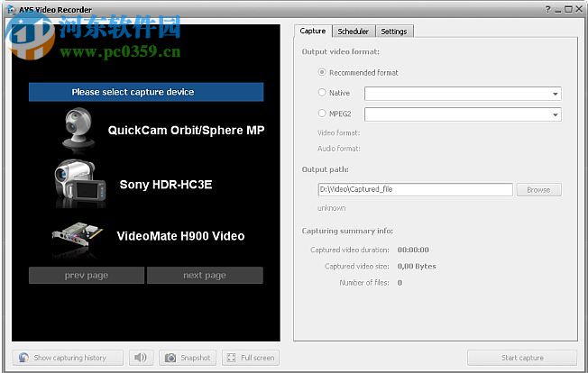Toggle sound with the speaker icon button
The width and height of the screenshot is (588, 373).
(141, 358)
